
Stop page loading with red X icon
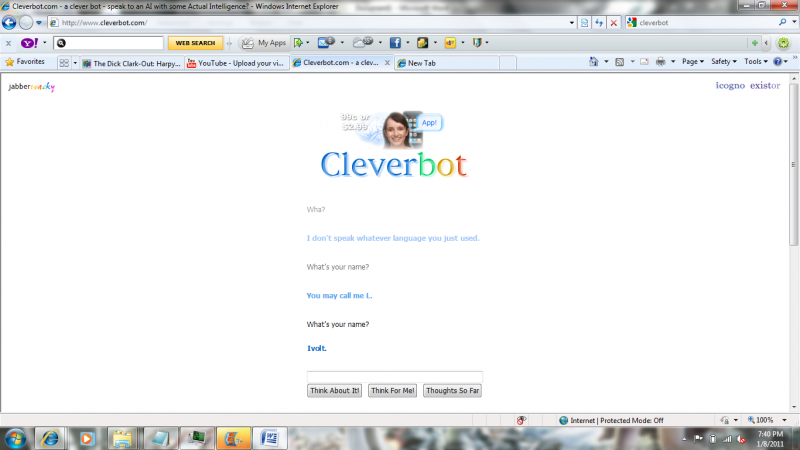pos(614,23)
